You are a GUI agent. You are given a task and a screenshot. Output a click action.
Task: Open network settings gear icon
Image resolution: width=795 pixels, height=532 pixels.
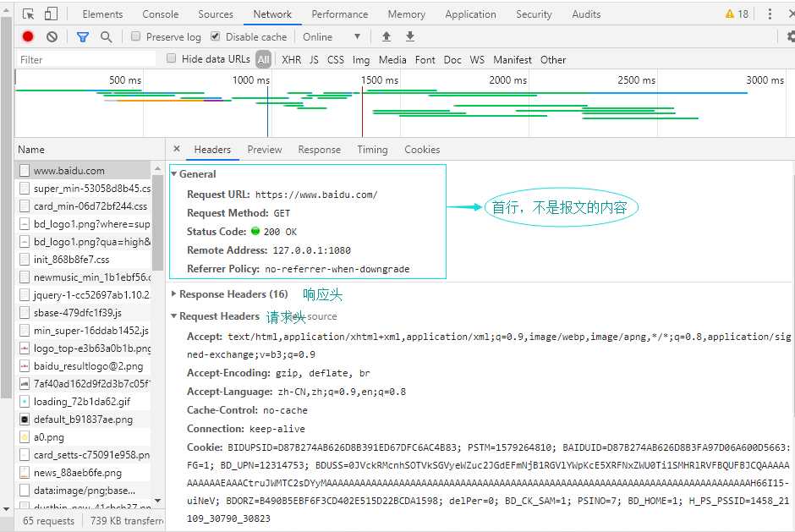791,36
